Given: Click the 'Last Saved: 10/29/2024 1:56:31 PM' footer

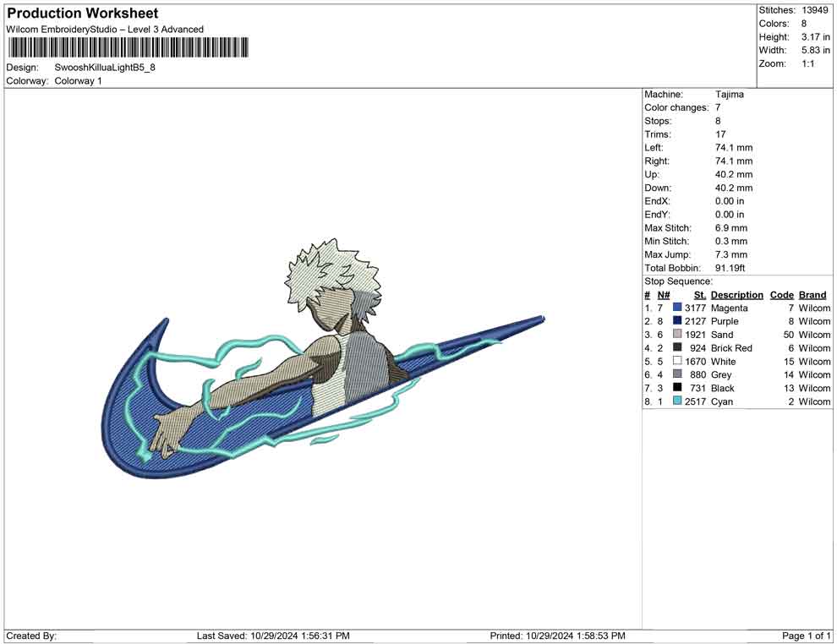Looking at the screenshot, I should (x=273, y=636).
